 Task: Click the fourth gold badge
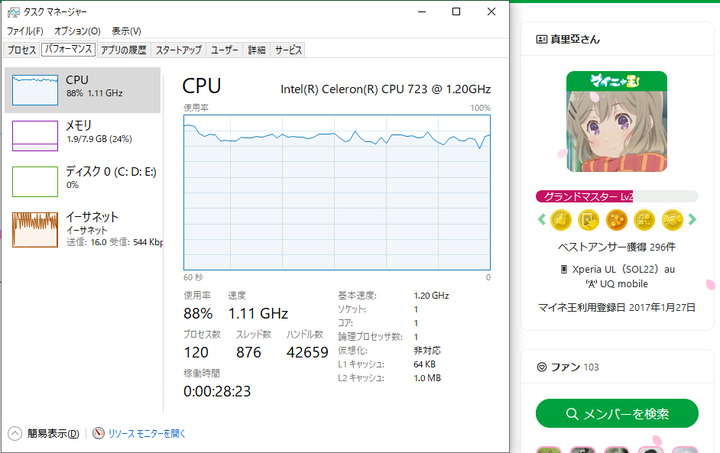click(x=644, y=220)
